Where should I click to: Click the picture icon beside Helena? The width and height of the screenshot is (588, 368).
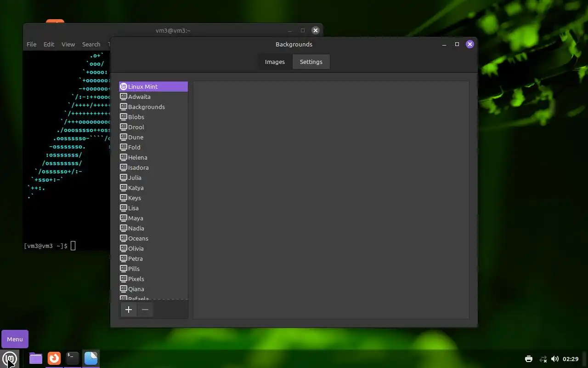(123, 157)
